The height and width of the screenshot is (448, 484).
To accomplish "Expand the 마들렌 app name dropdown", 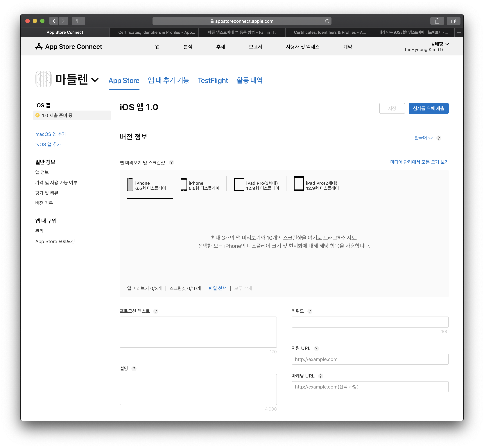I will tap(95, 80).
